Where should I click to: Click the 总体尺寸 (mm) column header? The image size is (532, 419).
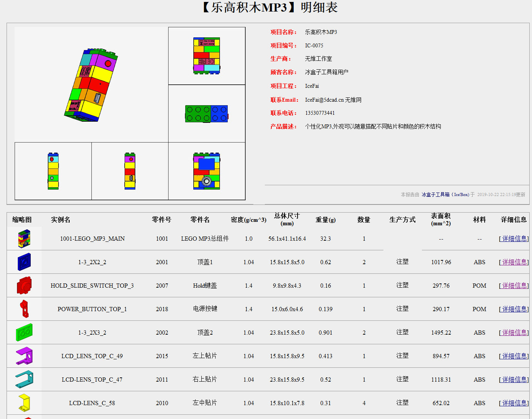[x=287, y=220]
